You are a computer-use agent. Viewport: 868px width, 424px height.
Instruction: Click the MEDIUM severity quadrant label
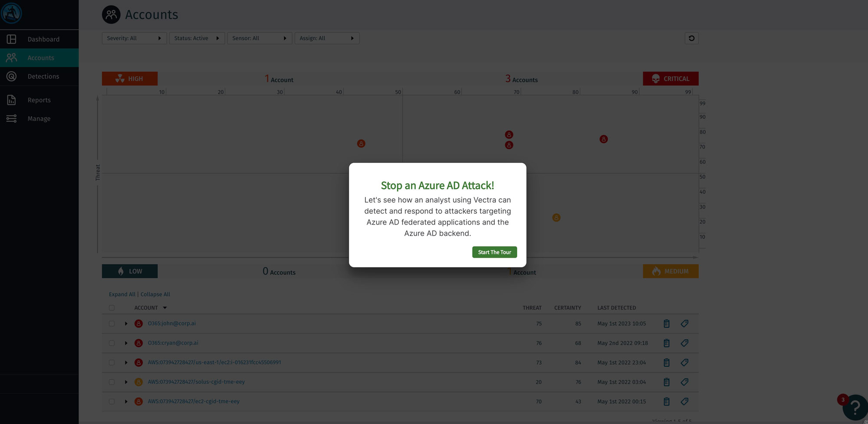pyautogui.click(x=671, y=271)
